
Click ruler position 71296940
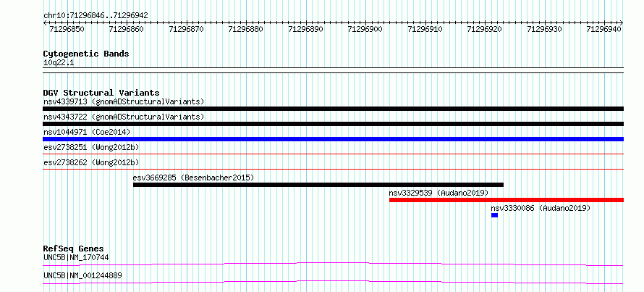(605, 29)
